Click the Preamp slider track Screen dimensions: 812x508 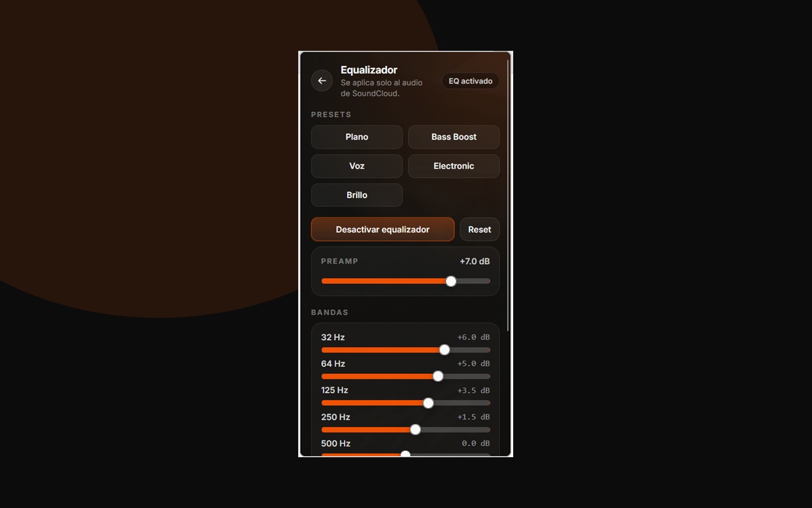[x=405, y=281]
